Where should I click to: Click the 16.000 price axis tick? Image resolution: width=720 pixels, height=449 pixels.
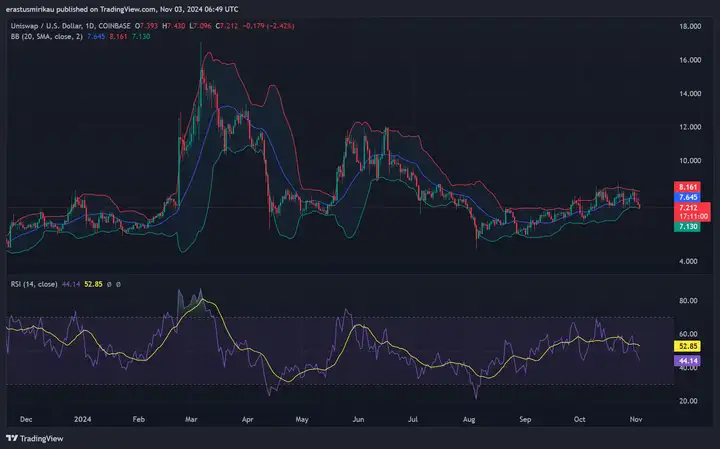tap(690, 60)
